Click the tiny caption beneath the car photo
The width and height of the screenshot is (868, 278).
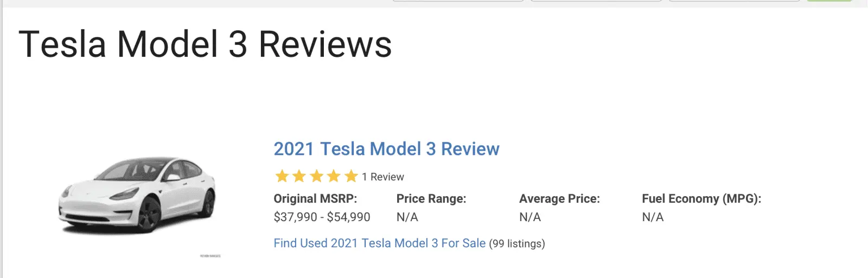210,256
